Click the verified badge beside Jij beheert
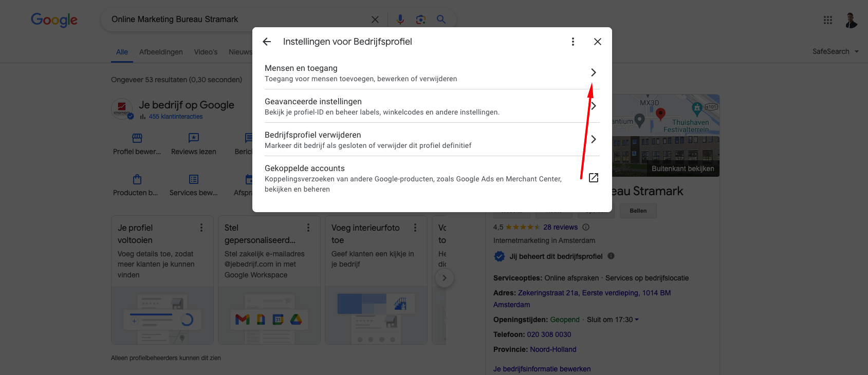This screenshot has height=375, width=868. tap(499, 256)
